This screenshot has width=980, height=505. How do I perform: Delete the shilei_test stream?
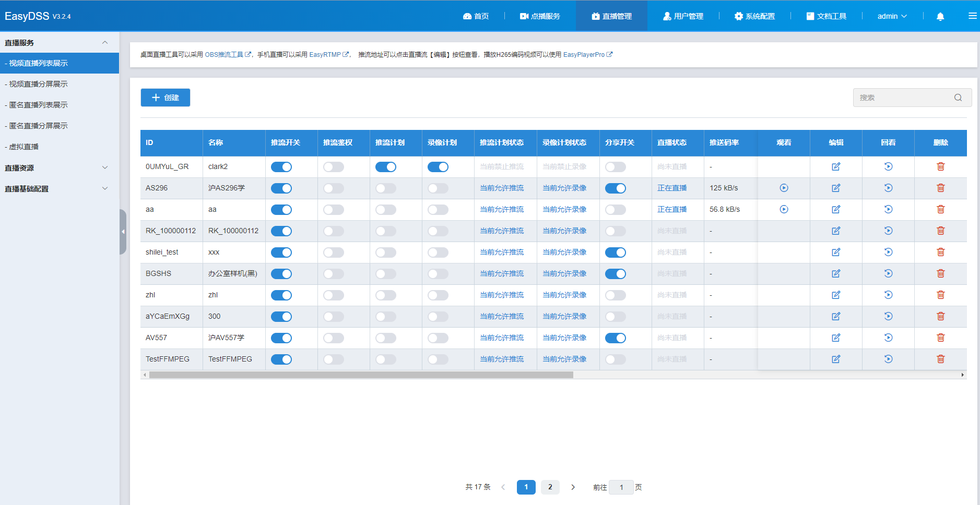click(940, 252)
